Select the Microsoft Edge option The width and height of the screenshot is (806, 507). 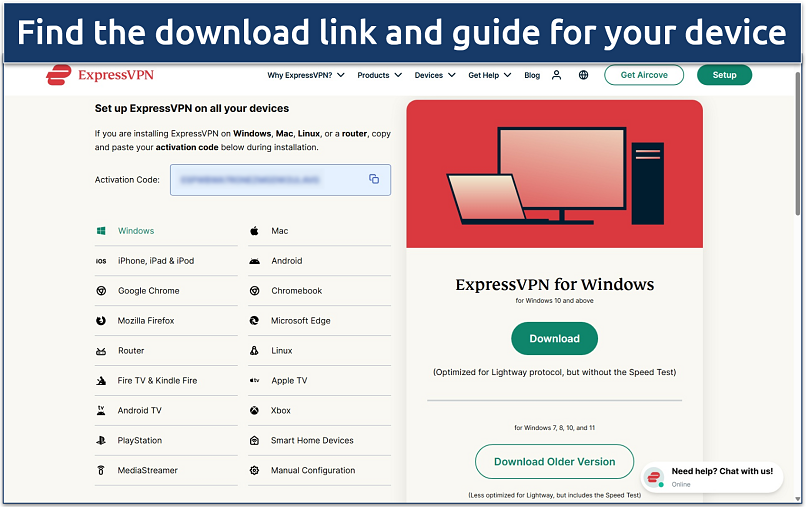[x=320, y=321]
